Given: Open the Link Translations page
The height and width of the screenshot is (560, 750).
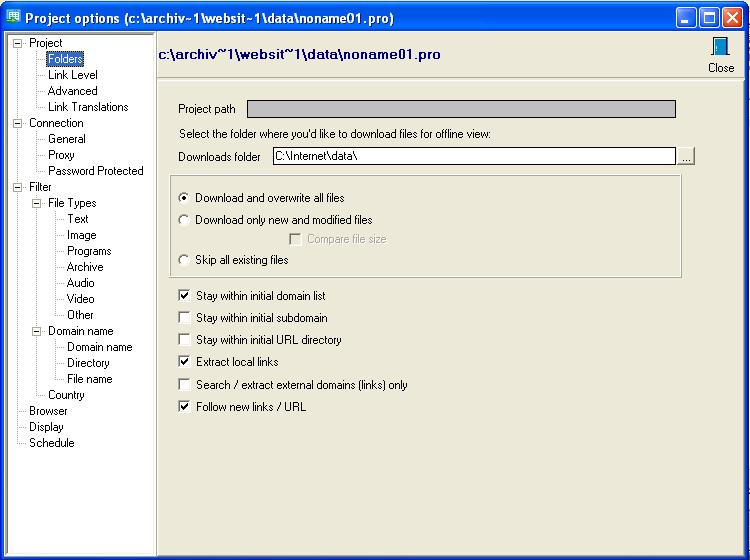Looking at the screenshot, I should tap(88, 107).
